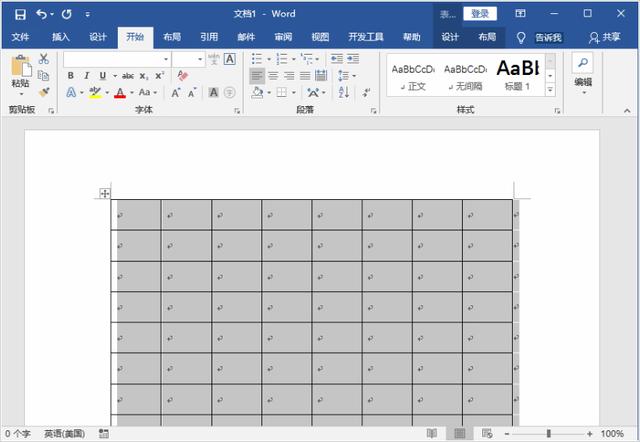Toggle Bold formatting
Image resolution: width=640 pixels, height=442 pixels.
[71, 76]
